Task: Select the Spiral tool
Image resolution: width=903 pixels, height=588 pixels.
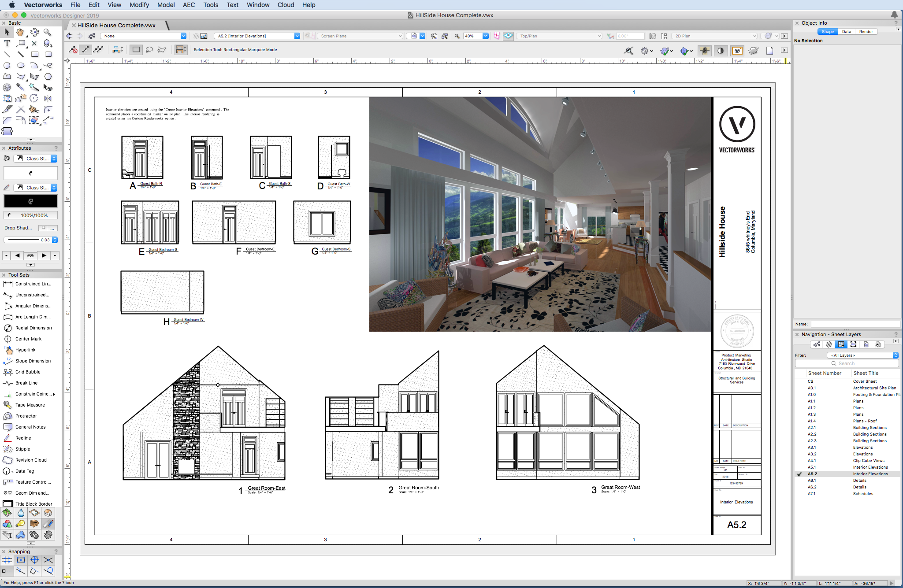Action: pos(7,87)
